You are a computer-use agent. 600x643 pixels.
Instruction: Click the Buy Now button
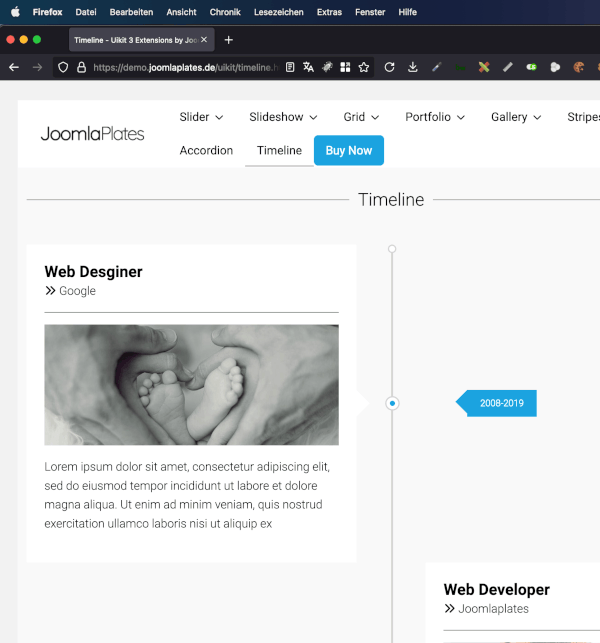pos(349,150)
